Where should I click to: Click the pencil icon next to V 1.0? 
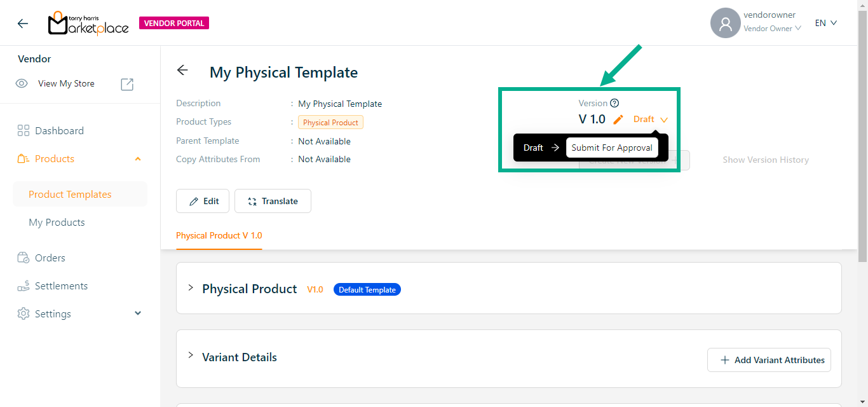[618, 120]
